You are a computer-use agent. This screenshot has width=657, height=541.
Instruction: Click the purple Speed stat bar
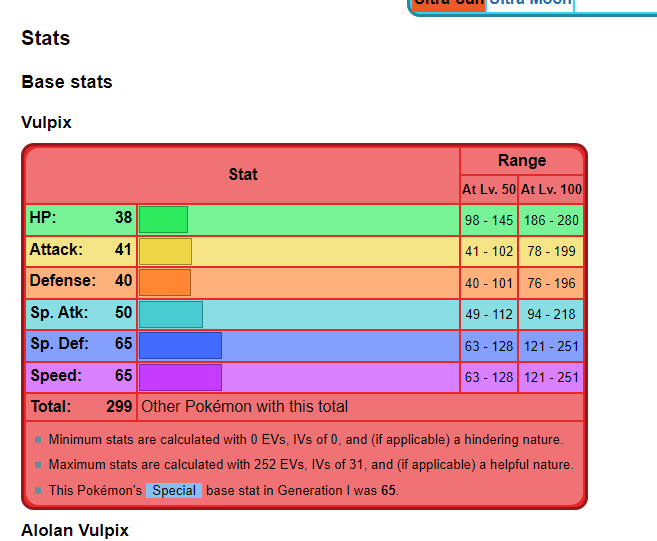click(180, 377)
